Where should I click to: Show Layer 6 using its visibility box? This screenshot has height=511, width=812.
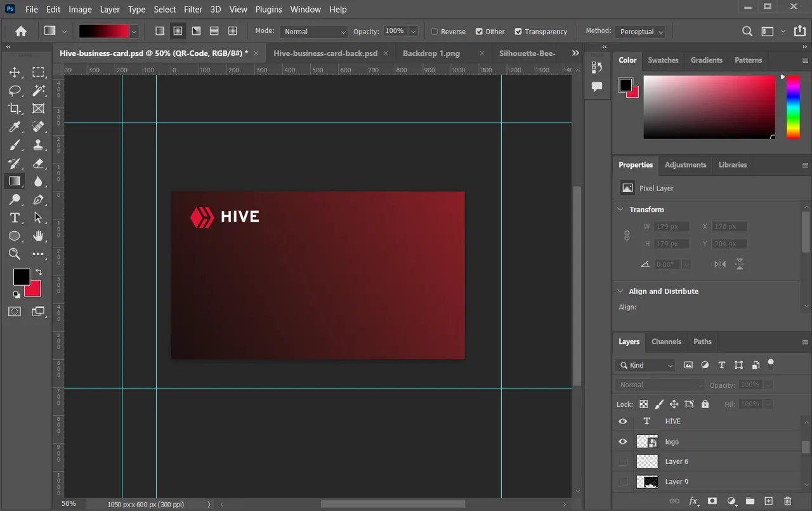point(623,461)
